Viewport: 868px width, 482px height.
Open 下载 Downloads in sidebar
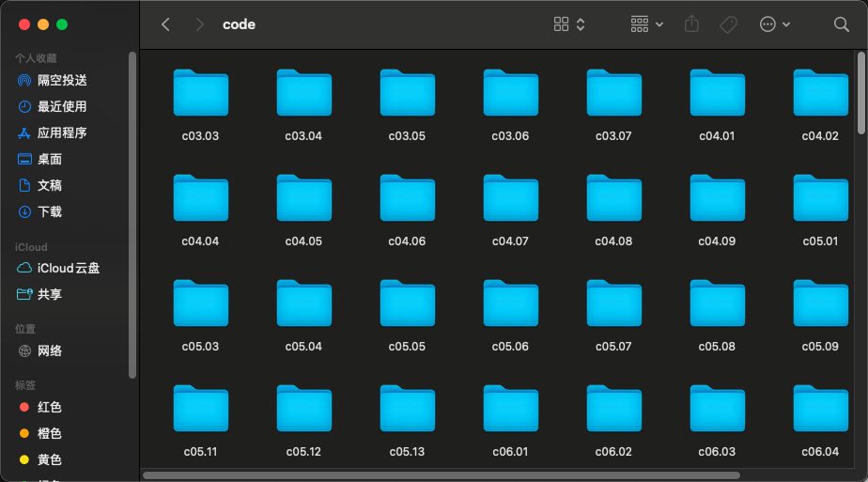(50, 212)
